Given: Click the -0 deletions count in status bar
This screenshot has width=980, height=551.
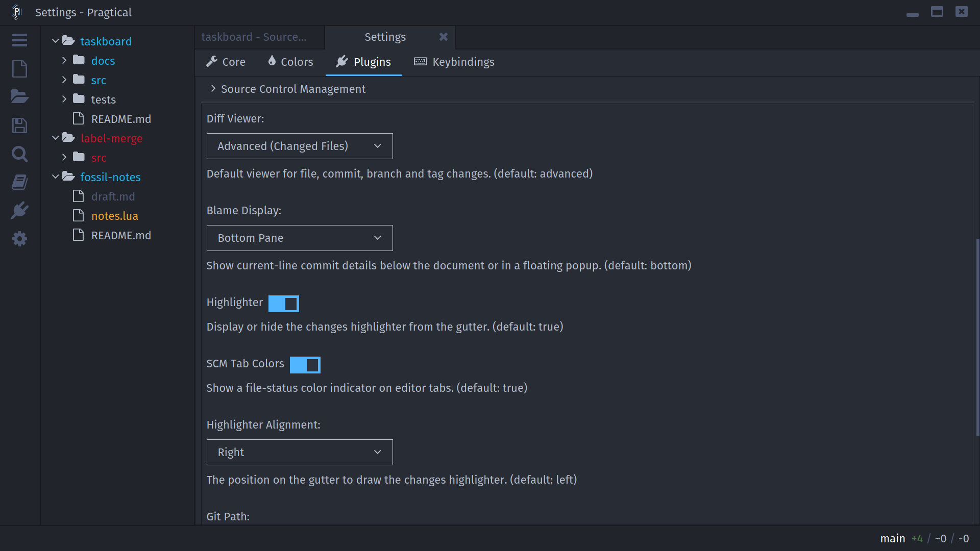Looking at the screenshot, I should (964, 538).
